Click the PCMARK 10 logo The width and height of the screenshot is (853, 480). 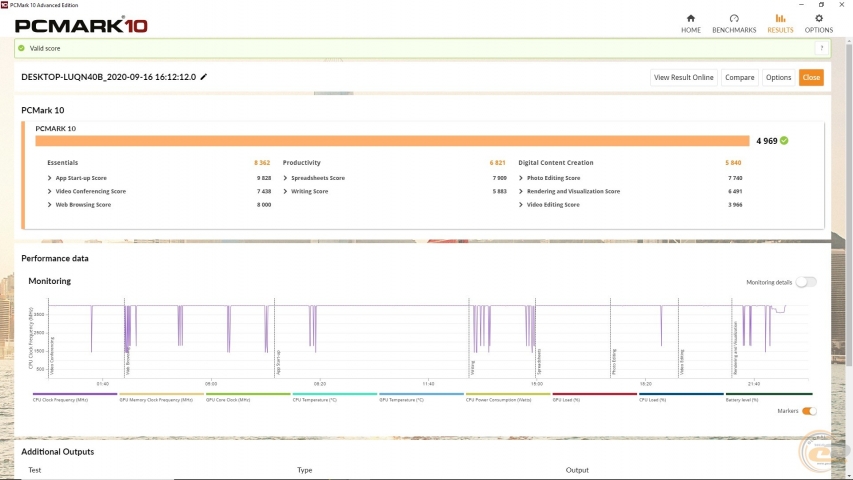click(81, 26)
